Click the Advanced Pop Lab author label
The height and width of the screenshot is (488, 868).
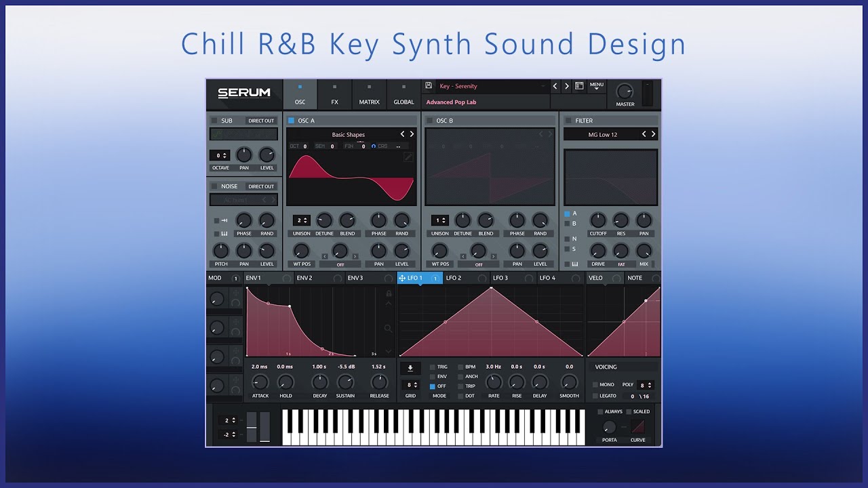point(451,102)
